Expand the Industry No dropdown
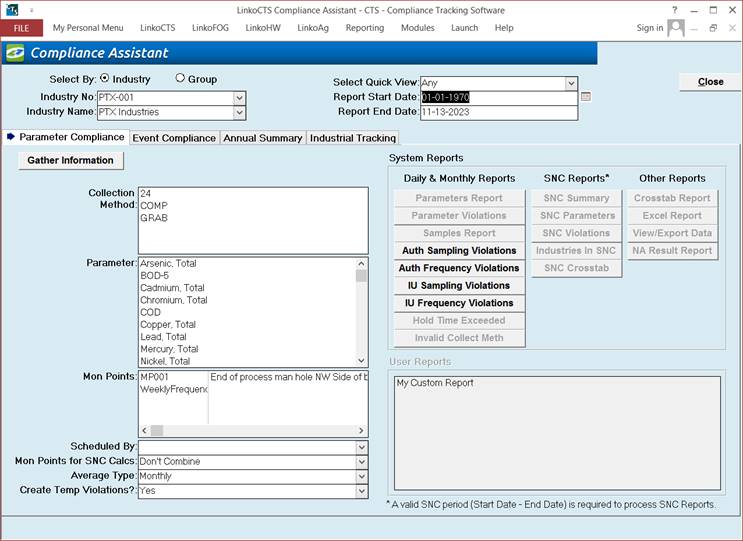The height and width of the screenshot is (541, 743). point(239,98)
